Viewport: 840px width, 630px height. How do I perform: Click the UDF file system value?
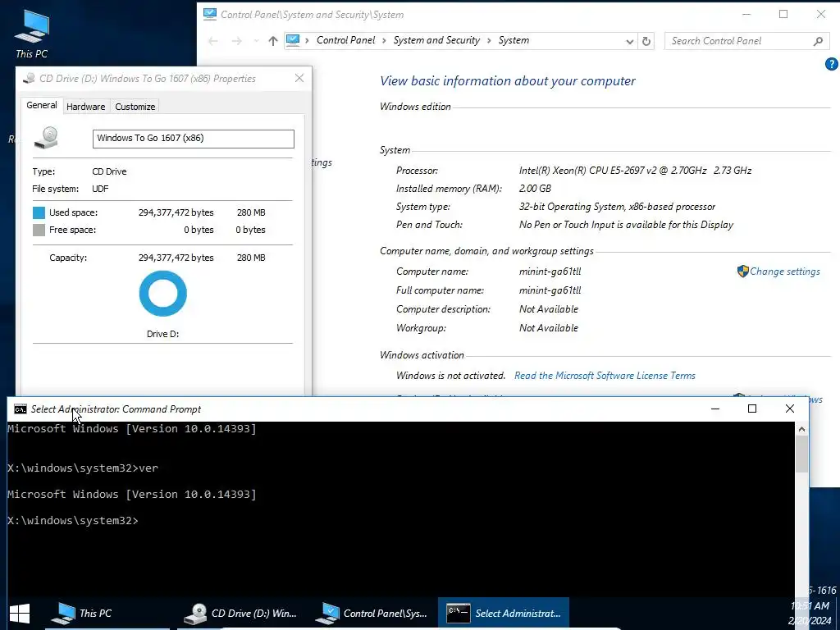(100, 189)
